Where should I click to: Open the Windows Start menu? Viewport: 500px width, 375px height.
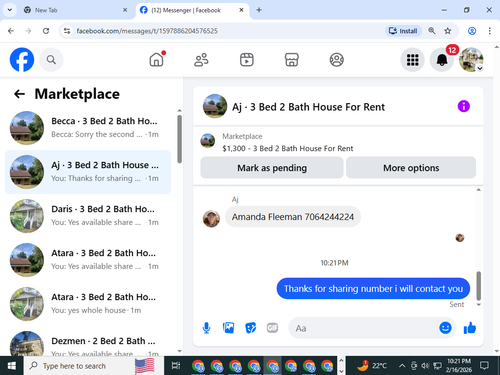(x=12, y=366)
